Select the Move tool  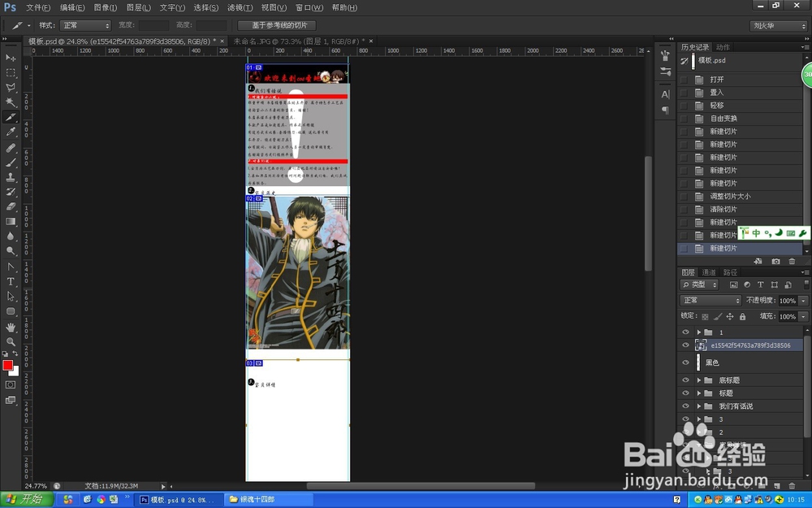click(11, 58)
